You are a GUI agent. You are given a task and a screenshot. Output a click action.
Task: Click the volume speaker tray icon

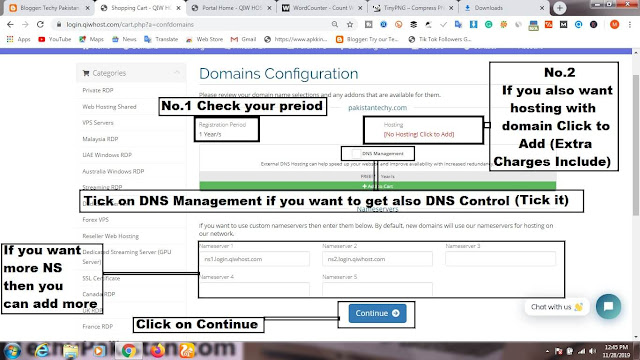point(593,351)
